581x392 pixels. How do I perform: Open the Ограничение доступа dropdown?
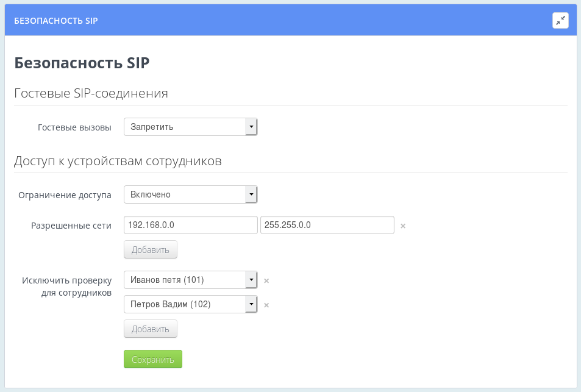click(x=190, y=194)
